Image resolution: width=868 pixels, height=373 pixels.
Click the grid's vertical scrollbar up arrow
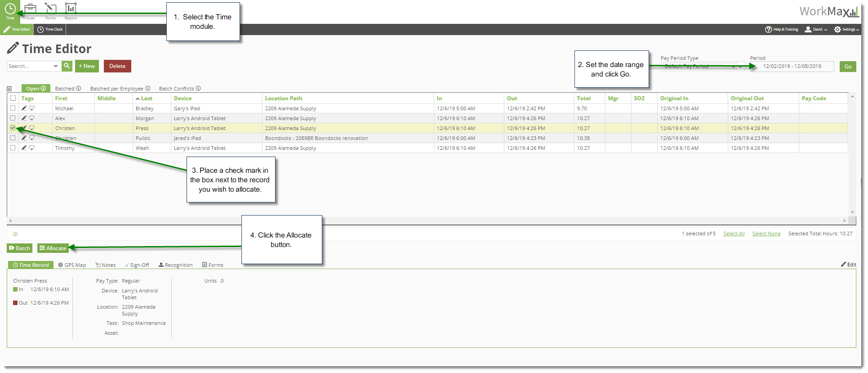point(852,97)
